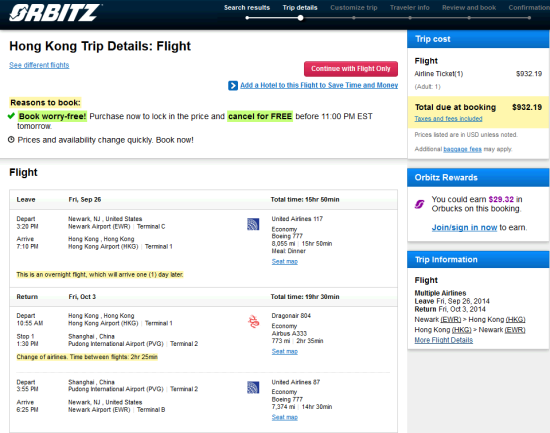Open Taxes and fees included link
The width and height of the screenshot is (550, 433).
coord(448,119)
